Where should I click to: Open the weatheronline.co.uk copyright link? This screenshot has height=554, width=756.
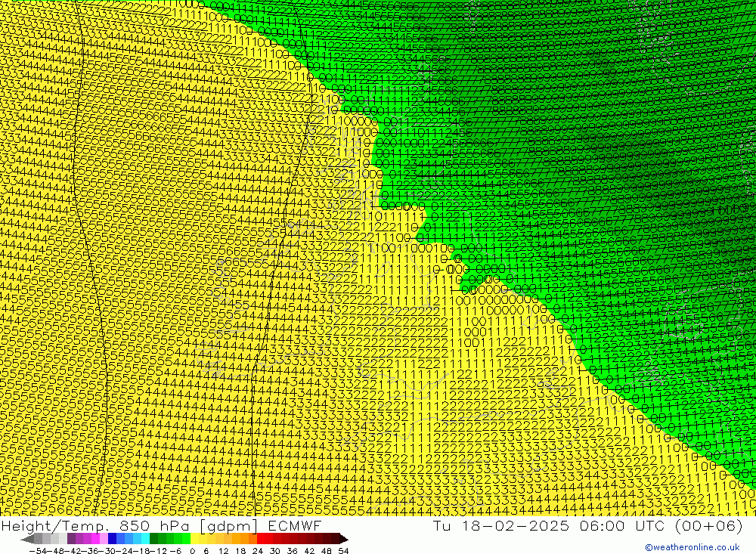pos(692,546)
